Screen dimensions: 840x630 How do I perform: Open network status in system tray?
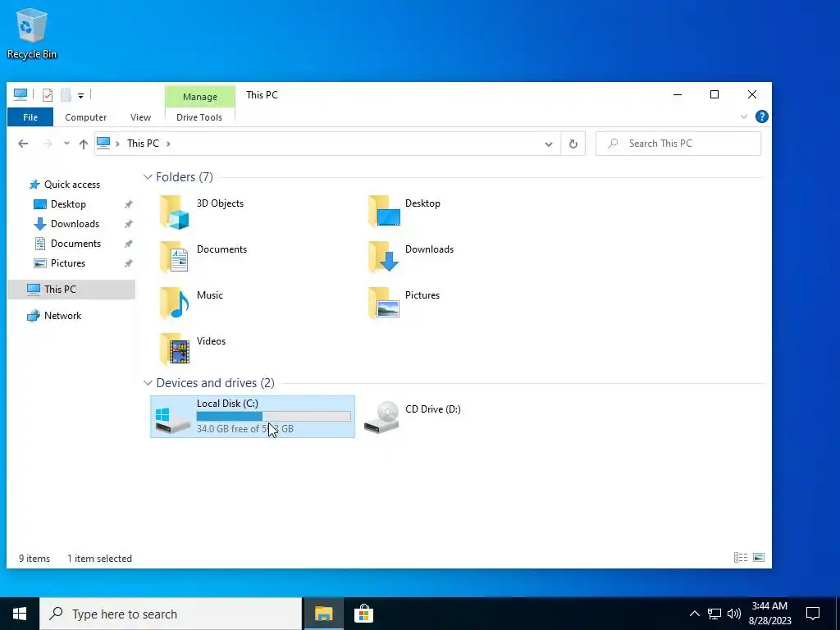click(714, 614)
